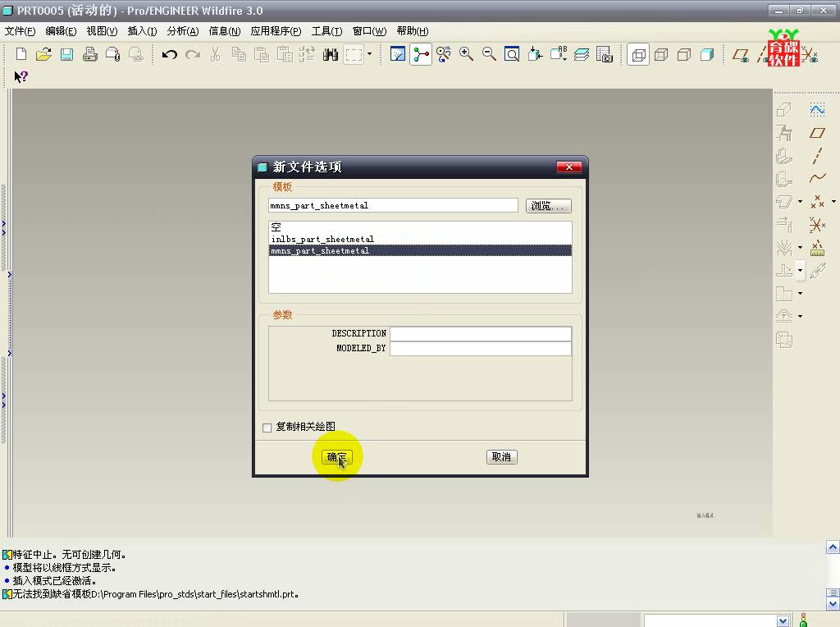Click the DESCRIPTION parameter field
Image resolution: width=840 pixels, height=627 pixels.
click(481, 333)
